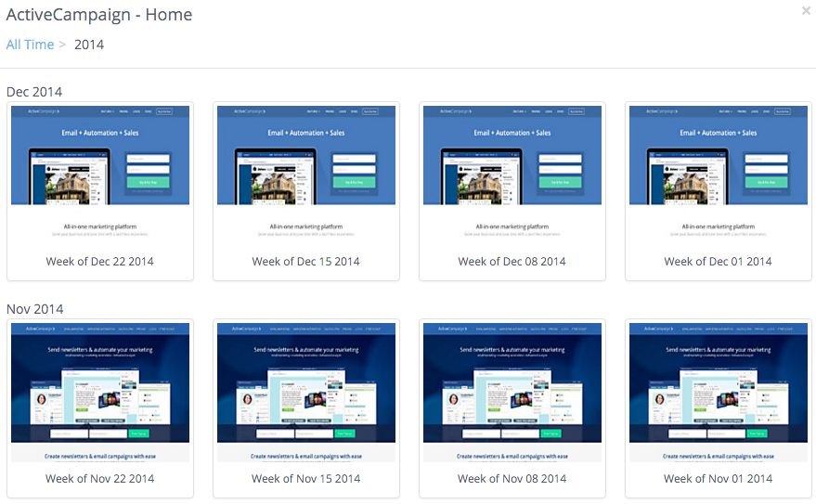816x504 pixels.
Task: Click the 'Week of Dec 01 2014' caption
Action: tap(719, 262)
